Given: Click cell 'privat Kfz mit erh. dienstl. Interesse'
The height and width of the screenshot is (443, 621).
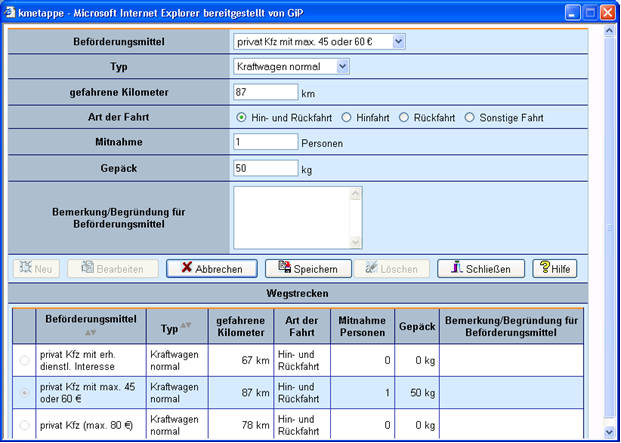Looking at the screenshot, I should [x=91, y=361].
